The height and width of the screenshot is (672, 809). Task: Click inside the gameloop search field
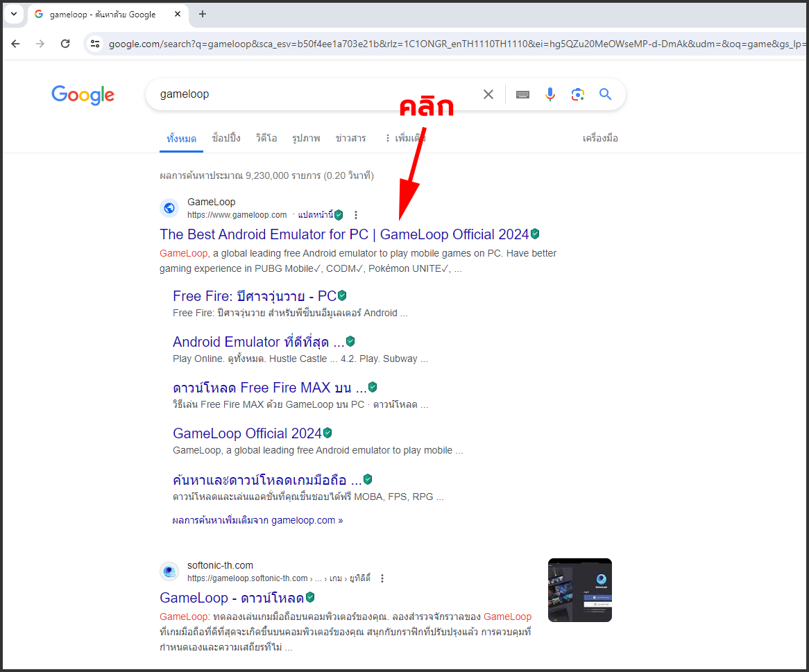click(312, 94)
